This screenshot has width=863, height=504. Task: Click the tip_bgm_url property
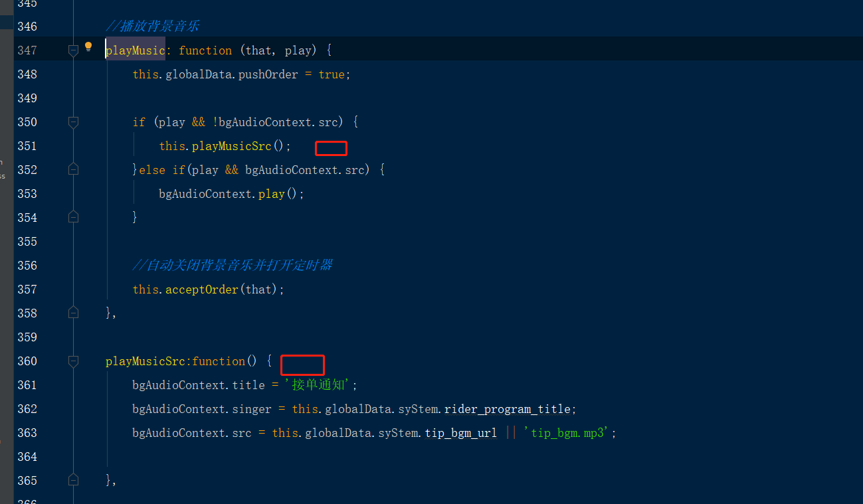click(462, 433)
